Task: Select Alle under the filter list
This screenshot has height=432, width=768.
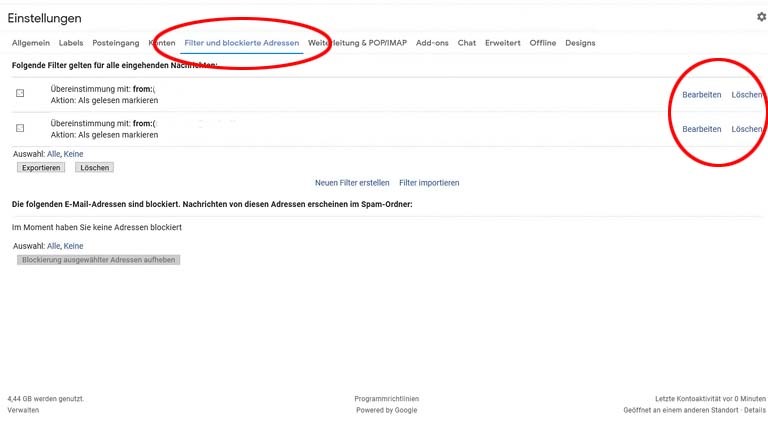Action: [x=54, y=154]
